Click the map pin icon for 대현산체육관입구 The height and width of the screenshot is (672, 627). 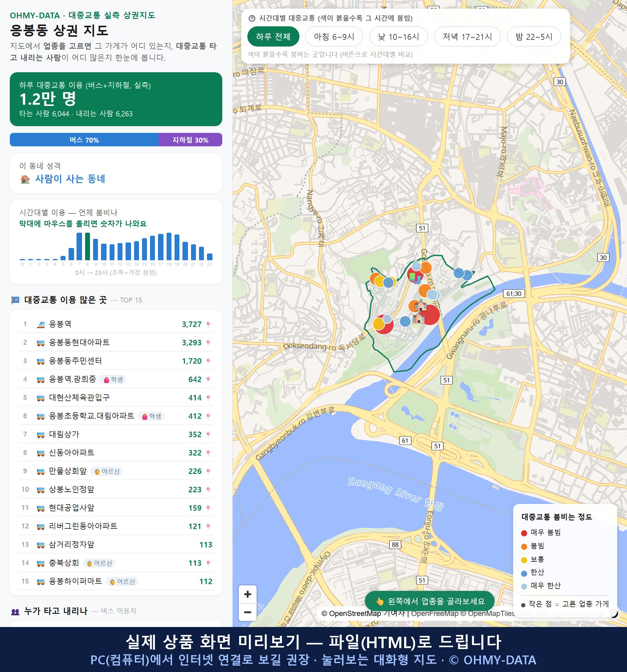(208, 398)
